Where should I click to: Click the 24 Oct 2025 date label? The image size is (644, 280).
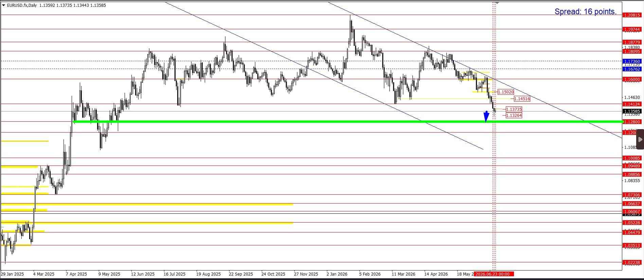click(x=273, y=274)
